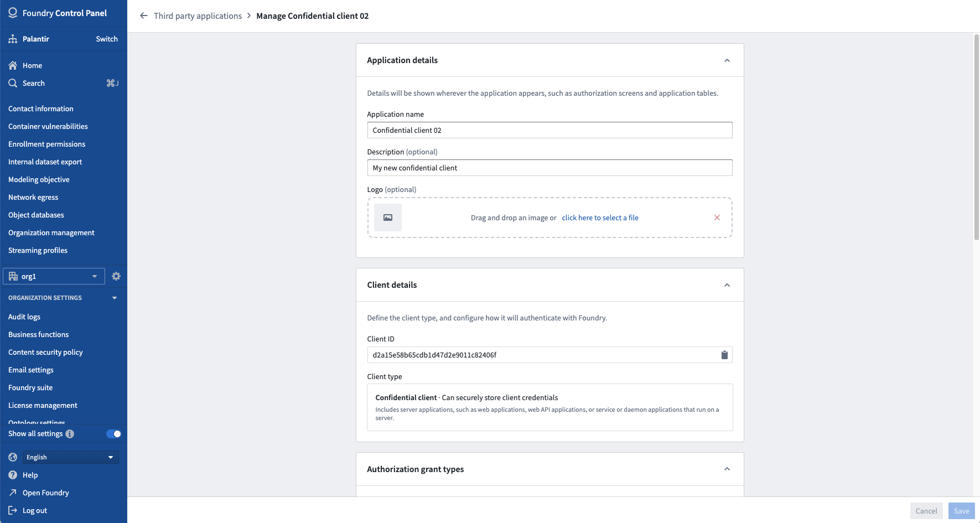980x523 pixels.
Task: Select the Confidential client type card
Action: [x=549, y=407]
